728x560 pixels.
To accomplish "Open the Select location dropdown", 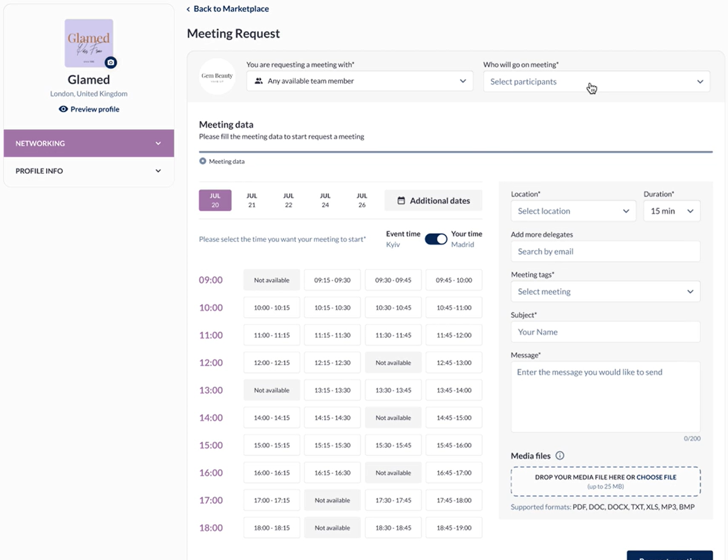I will pyautogui.click(x=573, y=211).
